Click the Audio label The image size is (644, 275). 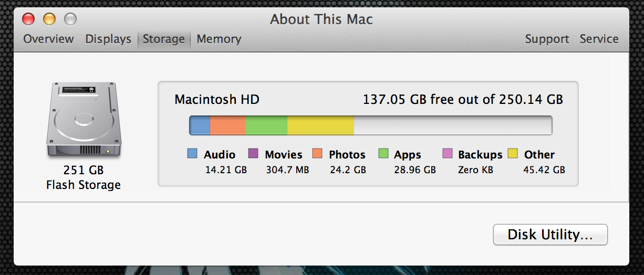coord(220,154)
